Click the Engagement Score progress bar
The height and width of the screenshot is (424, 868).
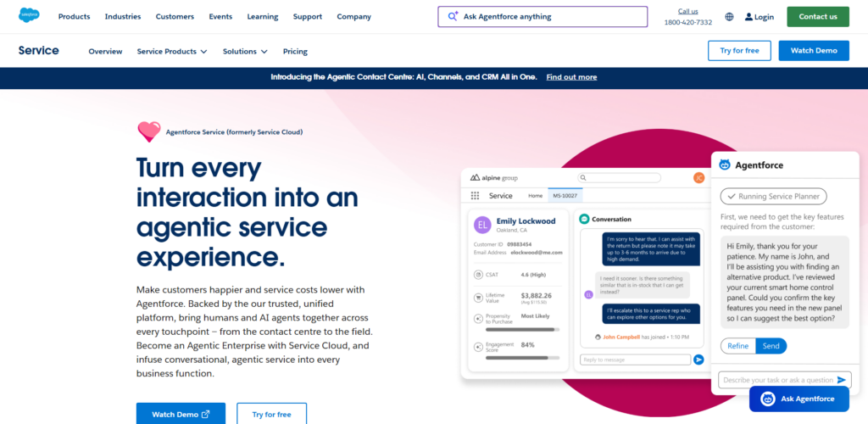point(522,358)
